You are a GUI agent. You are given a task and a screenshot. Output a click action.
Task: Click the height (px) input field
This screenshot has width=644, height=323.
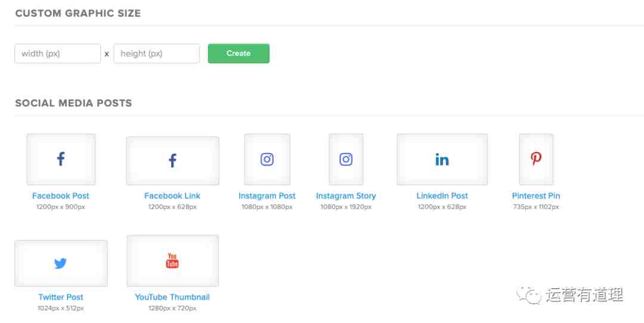point(156,54)
